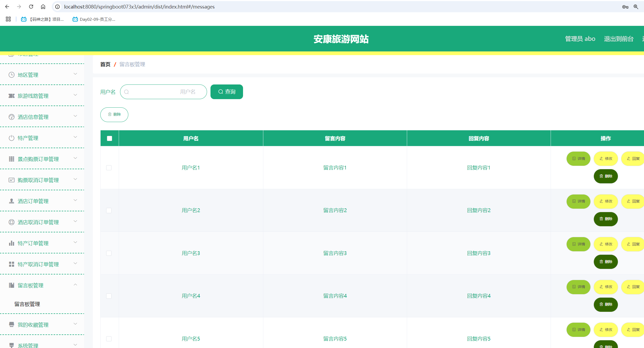
Task: Toggle the select-all checkbox in table header
Action: tap(109, 138)
